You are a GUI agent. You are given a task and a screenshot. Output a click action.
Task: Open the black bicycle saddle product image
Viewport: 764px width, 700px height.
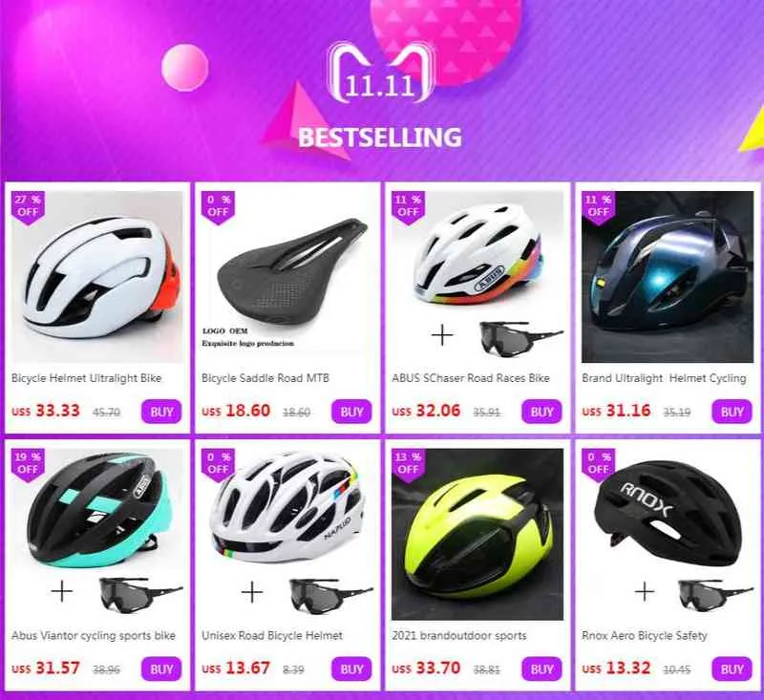coord(287,277)
